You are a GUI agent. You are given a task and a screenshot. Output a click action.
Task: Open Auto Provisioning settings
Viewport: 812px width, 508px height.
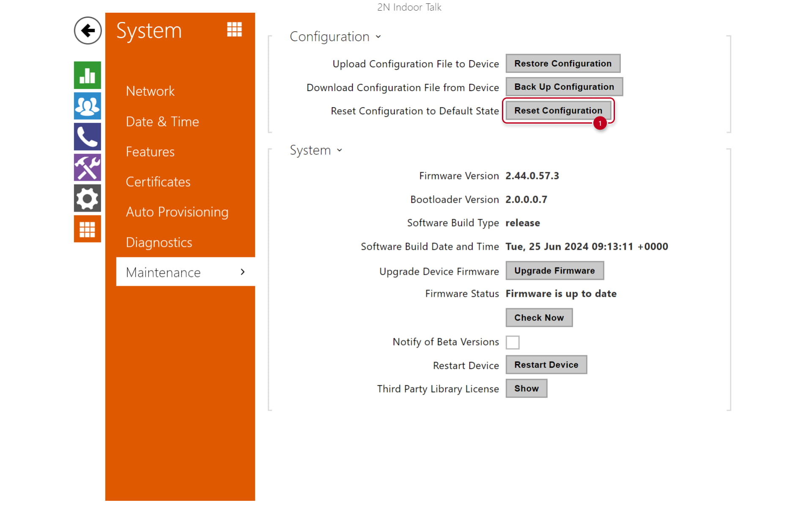pos(177,212)
